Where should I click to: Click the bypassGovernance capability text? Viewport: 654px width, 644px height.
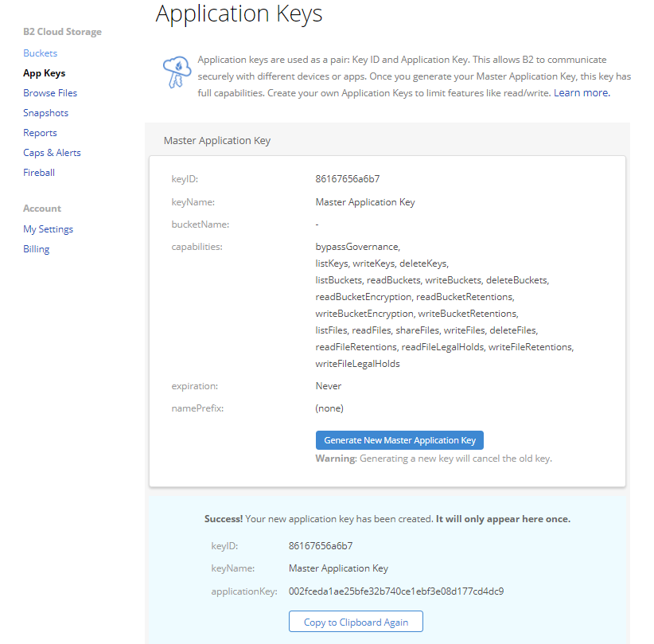click(x=357, y=247)
